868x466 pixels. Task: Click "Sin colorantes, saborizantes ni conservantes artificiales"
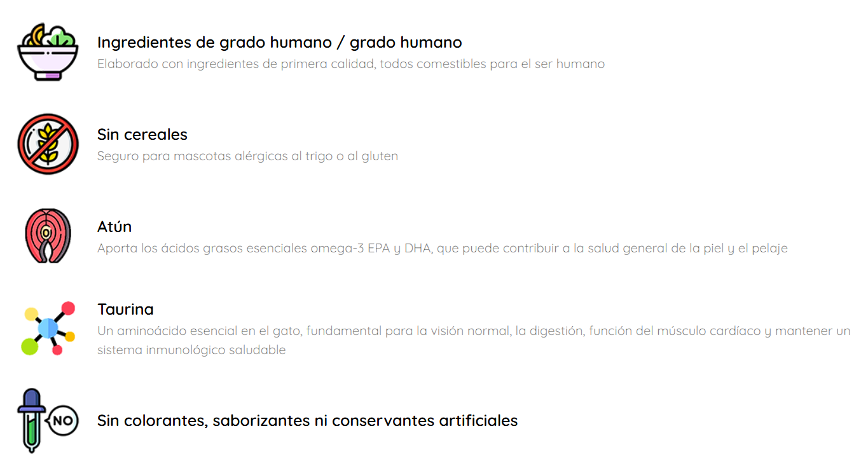(307, 421)
